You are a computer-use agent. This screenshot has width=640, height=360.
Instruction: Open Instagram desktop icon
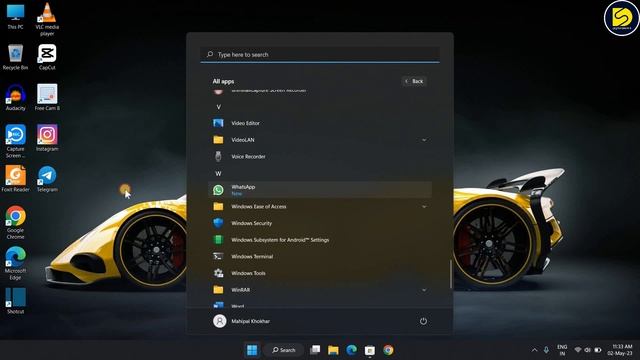[x=47, y=138]
